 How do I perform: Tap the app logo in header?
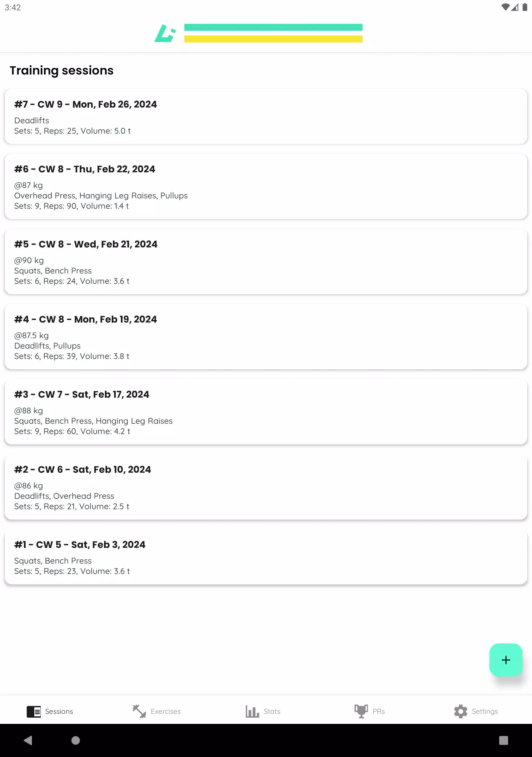coord(165,33)
